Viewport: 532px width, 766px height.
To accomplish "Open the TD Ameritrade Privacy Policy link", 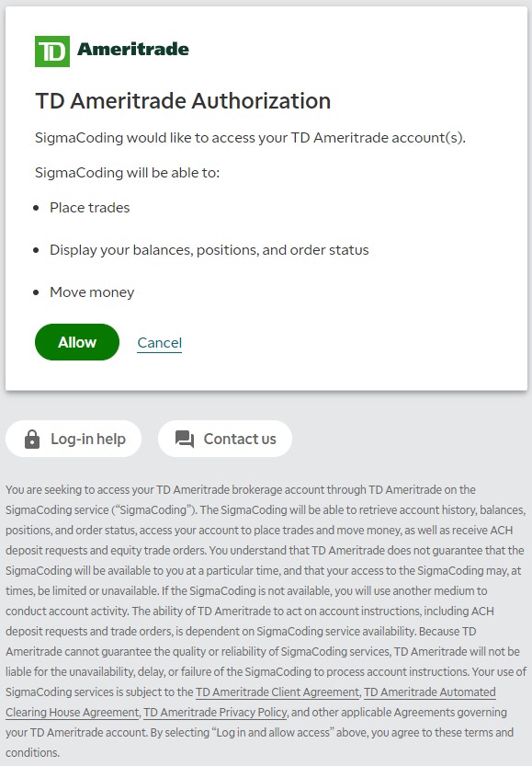I will point(215,713).
